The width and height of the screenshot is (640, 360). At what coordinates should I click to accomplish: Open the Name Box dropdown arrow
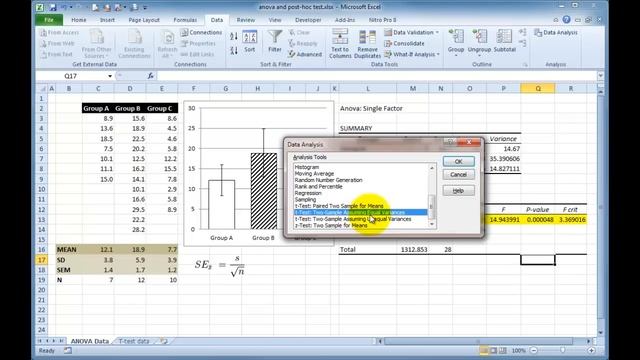(x=110, y=76)
